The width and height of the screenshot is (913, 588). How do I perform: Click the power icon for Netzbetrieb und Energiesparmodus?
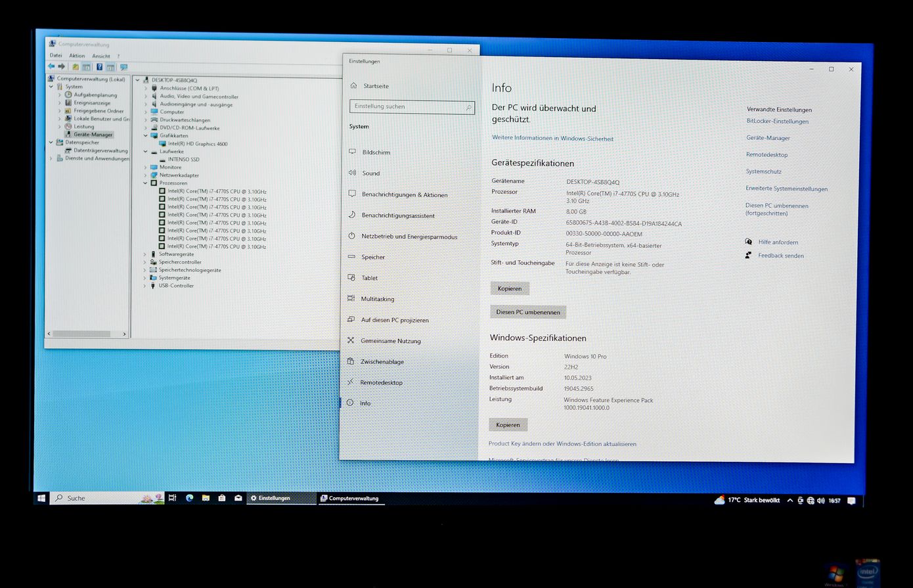pyautogui.click(x=351, y=236)
